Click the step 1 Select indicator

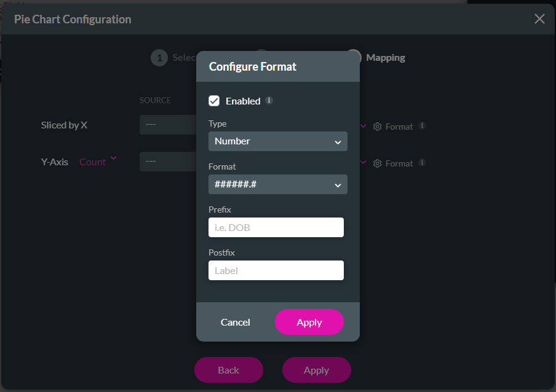tap(159, 57)
